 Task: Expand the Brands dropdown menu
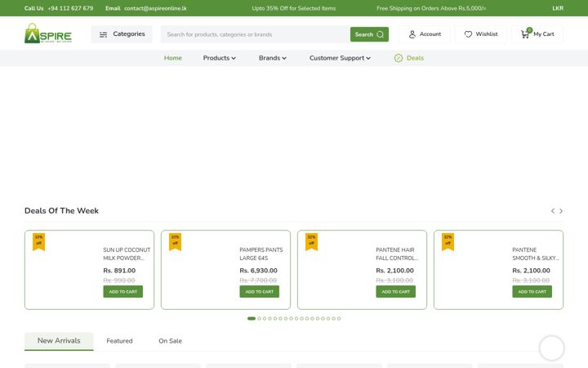273,58
